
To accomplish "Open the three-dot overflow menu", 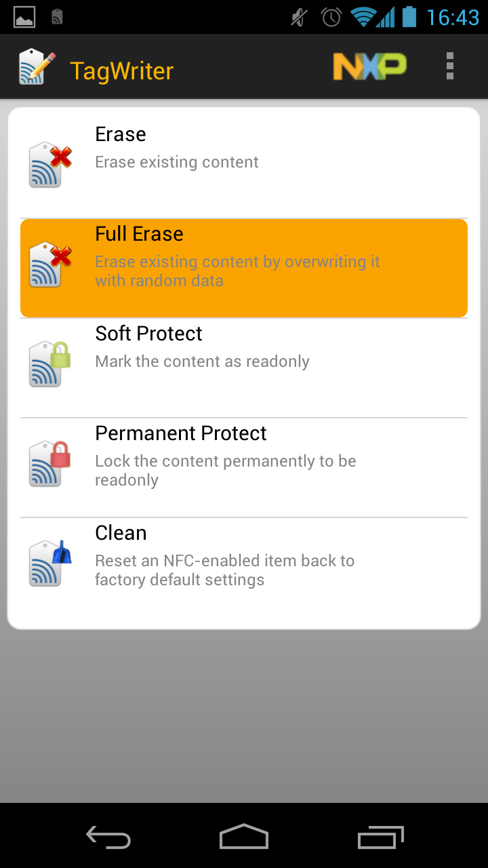I will 449,66.
